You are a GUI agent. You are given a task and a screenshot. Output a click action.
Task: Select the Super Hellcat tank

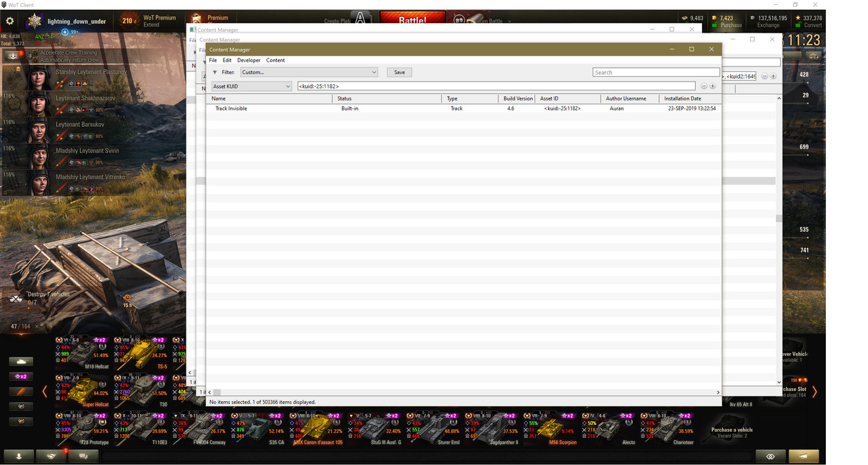tap(82, 390)
